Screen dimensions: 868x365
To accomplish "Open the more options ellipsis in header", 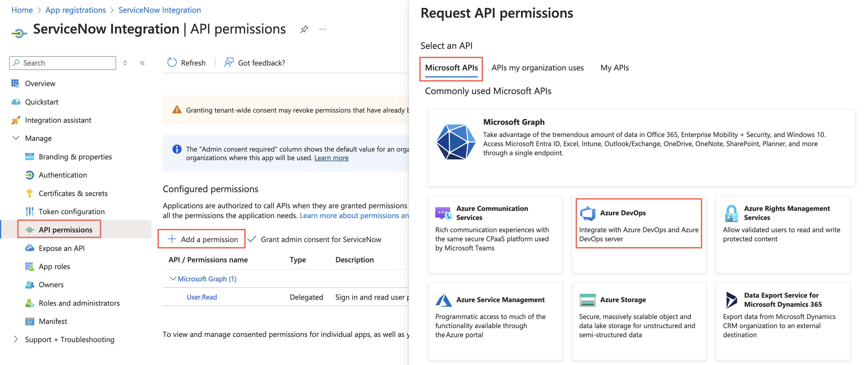I will [323, 29].
